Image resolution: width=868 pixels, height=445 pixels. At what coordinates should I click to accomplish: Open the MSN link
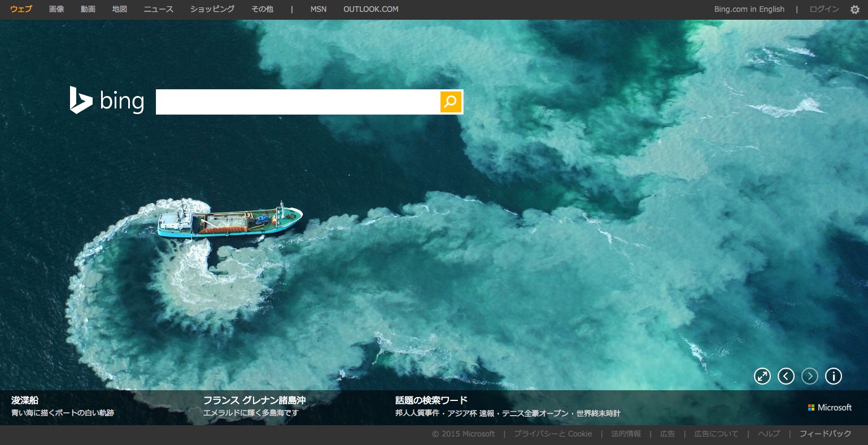click(319, 9)
